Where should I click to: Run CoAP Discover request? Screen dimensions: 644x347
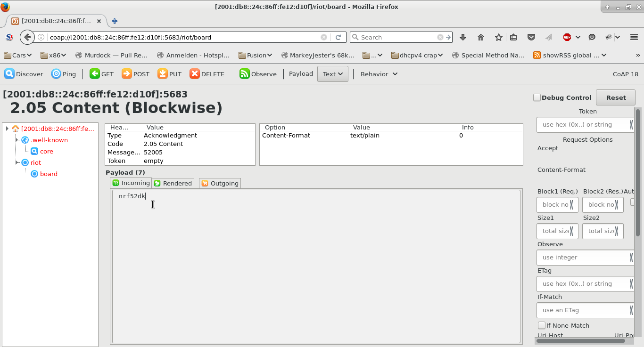(24, 74)
